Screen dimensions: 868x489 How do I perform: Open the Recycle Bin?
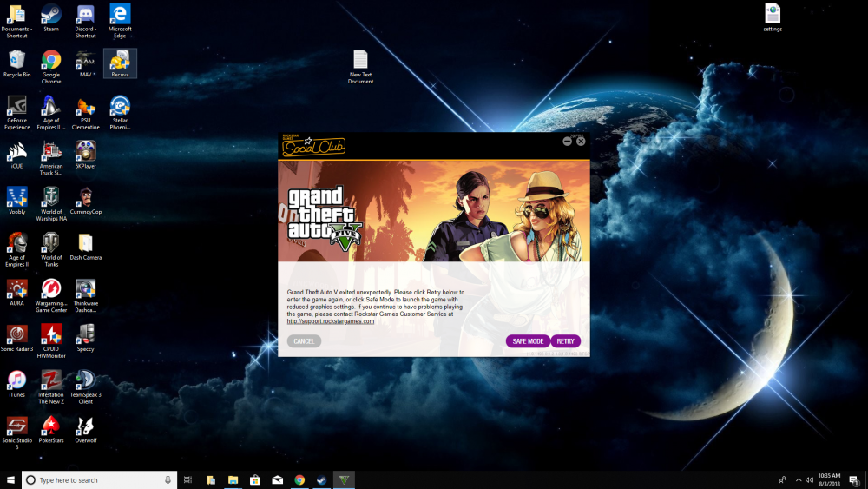16,63
